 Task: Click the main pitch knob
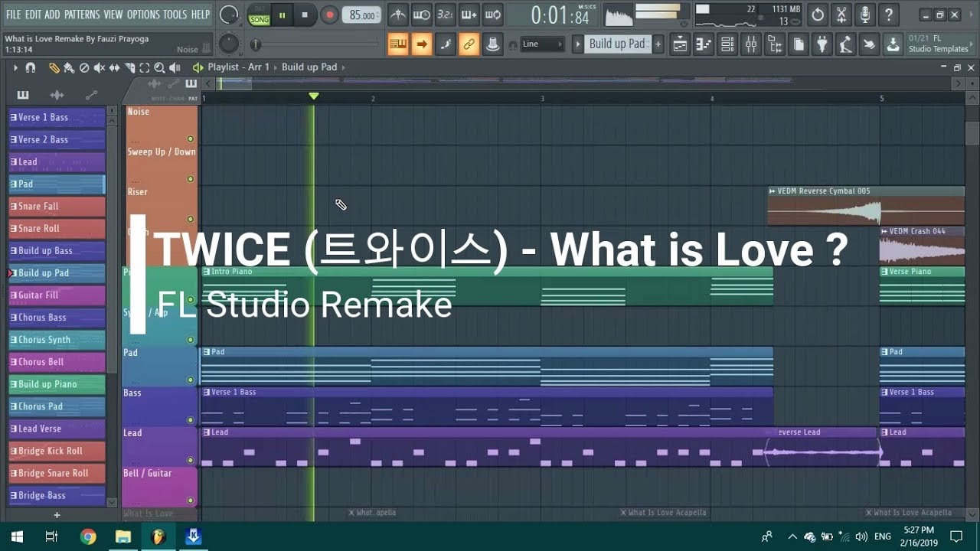coord(228,44)
